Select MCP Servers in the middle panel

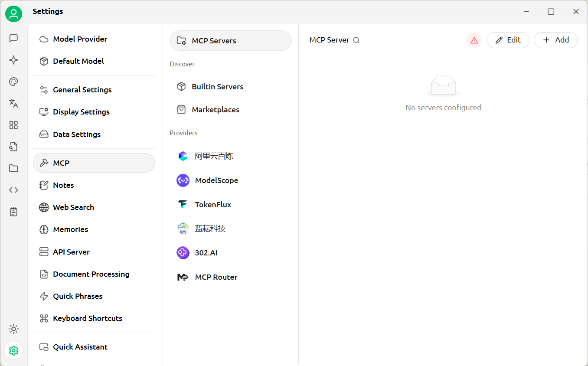point(231,41)
